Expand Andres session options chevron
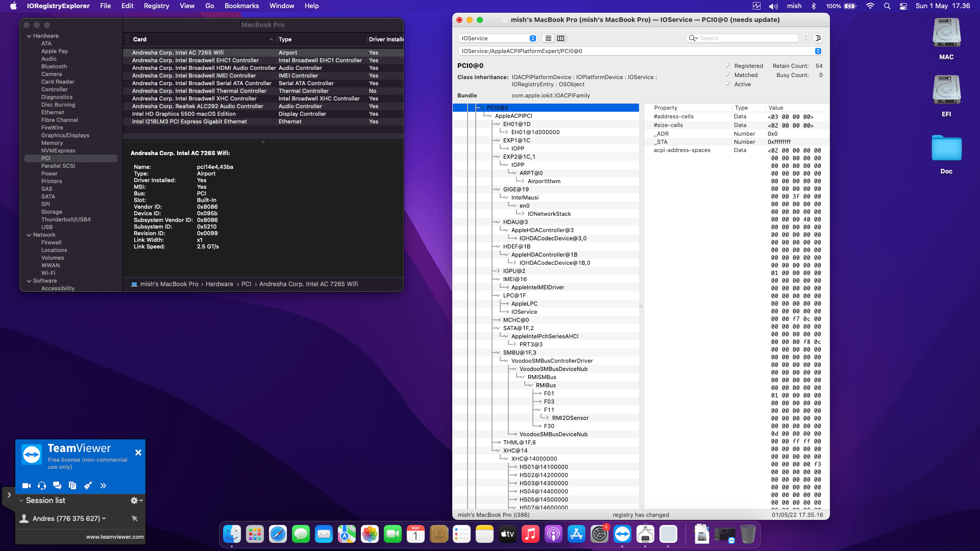Viewport: 980px width, 551px height. tap(104, 518)
